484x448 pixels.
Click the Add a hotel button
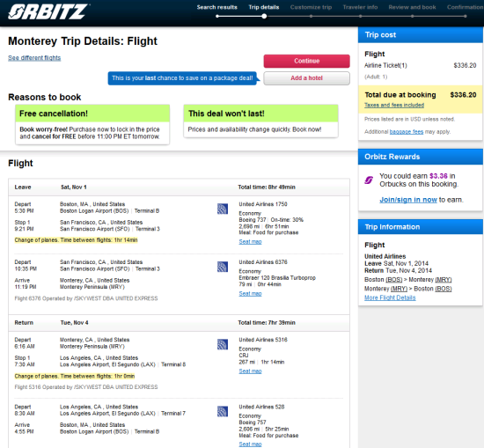(x=306, y=78)
